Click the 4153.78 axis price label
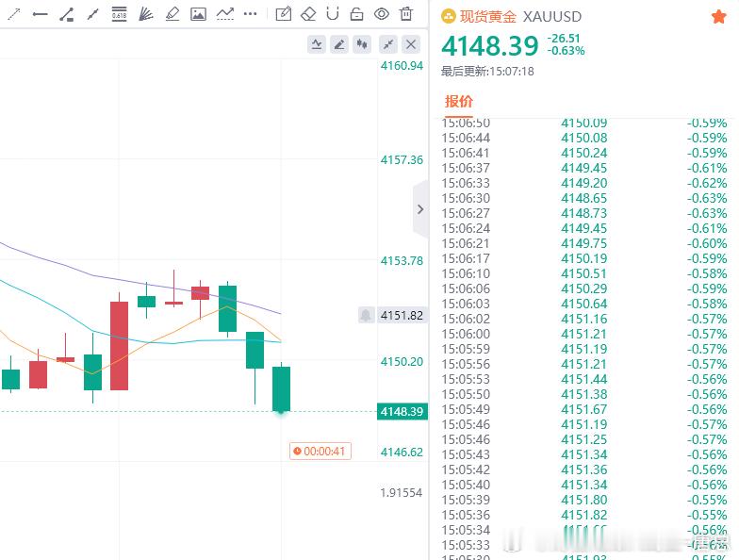Viewport: 739px width, 560px height. click(402, 260)
